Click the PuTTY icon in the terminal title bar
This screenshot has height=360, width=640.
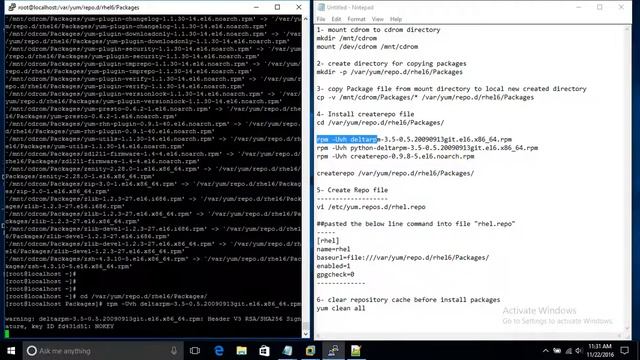[12, 7]
